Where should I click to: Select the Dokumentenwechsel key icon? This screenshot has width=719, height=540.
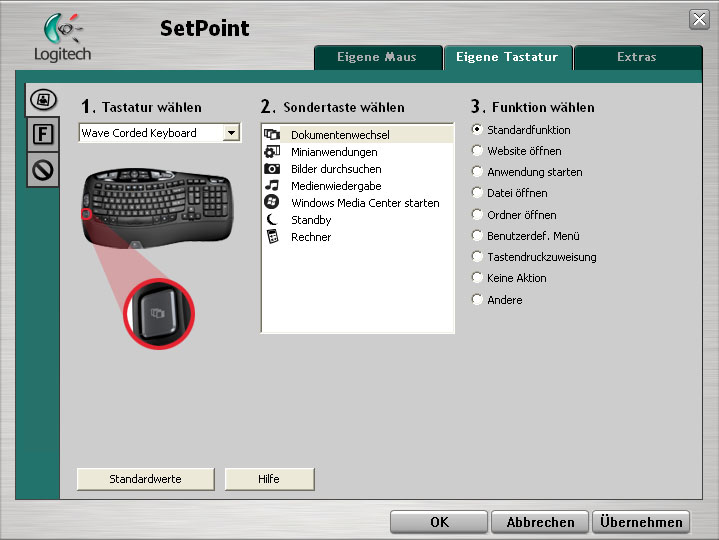click(271, 135)
